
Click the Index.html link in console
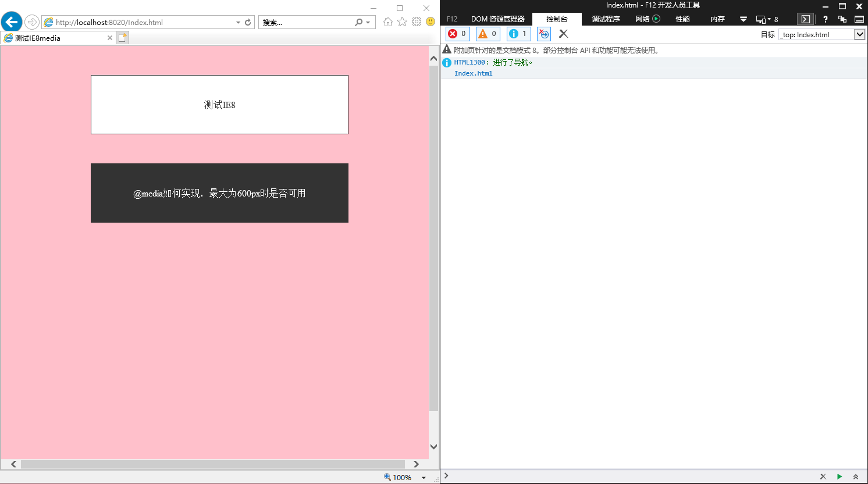[x=473, y=73]
